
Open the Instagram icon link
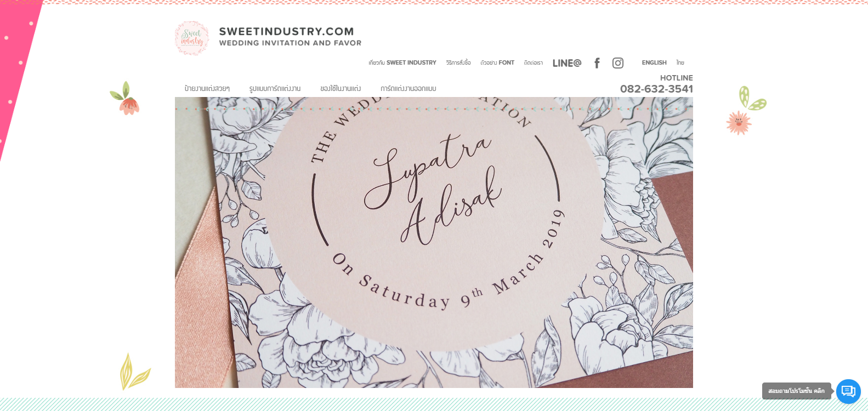tap(618, 63)
